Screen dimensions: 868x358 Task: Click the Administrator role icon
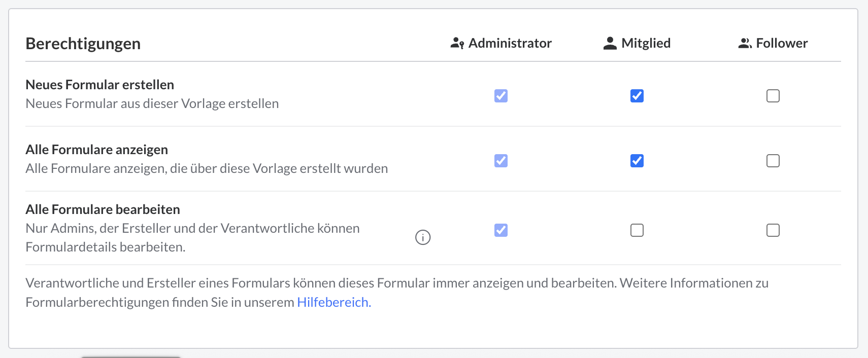(457, 44)
